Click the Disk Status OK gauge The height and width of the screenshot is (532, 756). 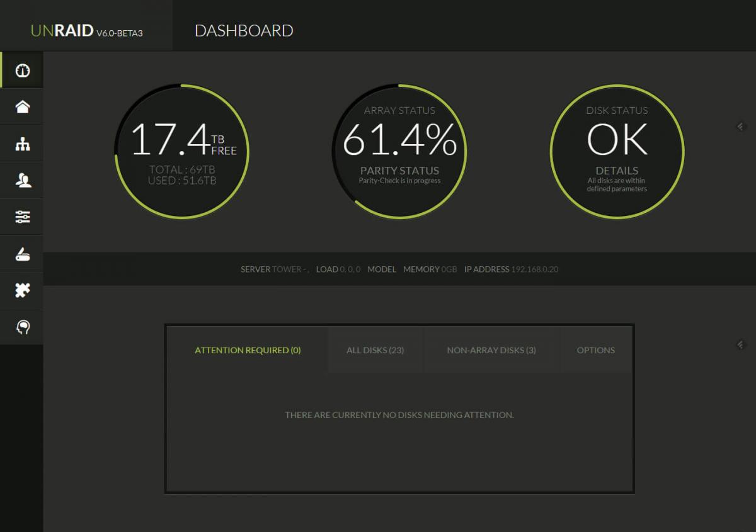[x=617, y=151]
